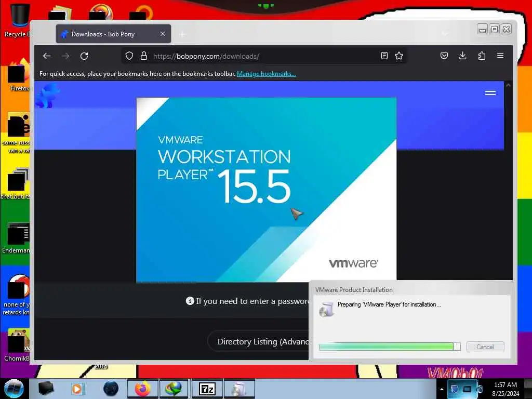Show hidden system tray icons
This screenshot has height=399, width=532.
[442, 389]
